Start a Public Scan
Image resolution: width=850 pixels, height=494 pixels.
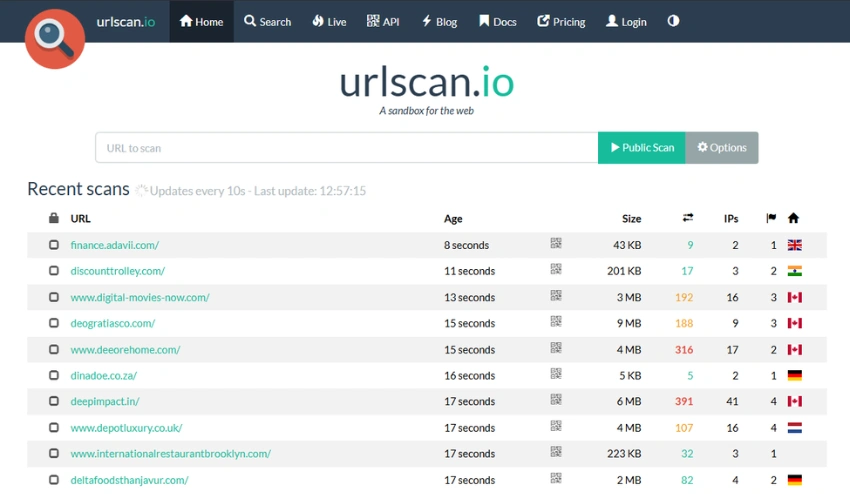pyautogui.click(x=642, y=147)
